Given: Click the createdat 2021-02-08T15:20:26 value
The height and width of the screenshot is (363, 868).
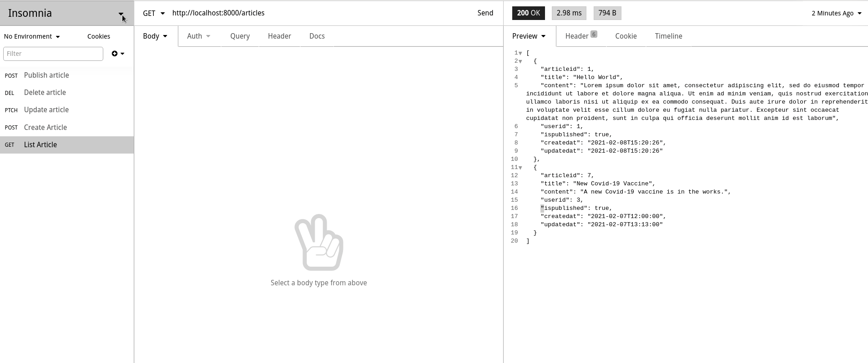Looking at the screenshot, I should coord(625,143).
